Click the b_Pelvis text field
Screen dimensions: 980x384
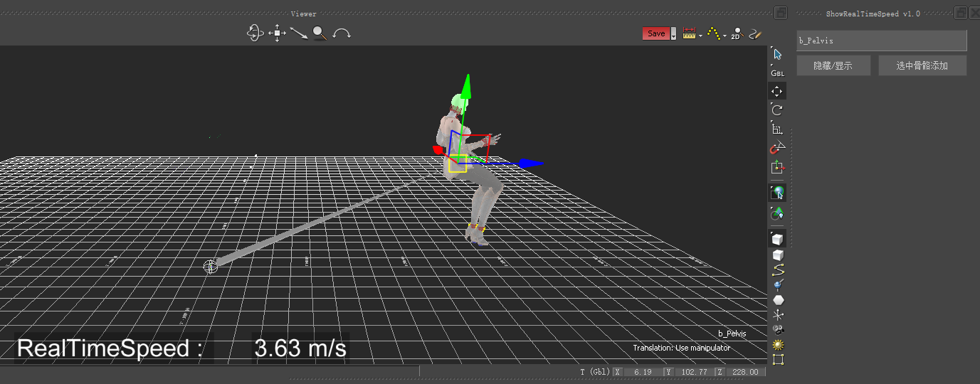[x=881, y=41]
